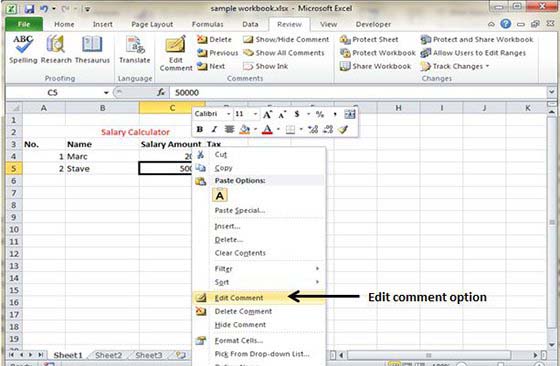Click Increase Font Size in mini toolbar
The height and width of the screenshot is (366, 560).
[x=268, y=114]
